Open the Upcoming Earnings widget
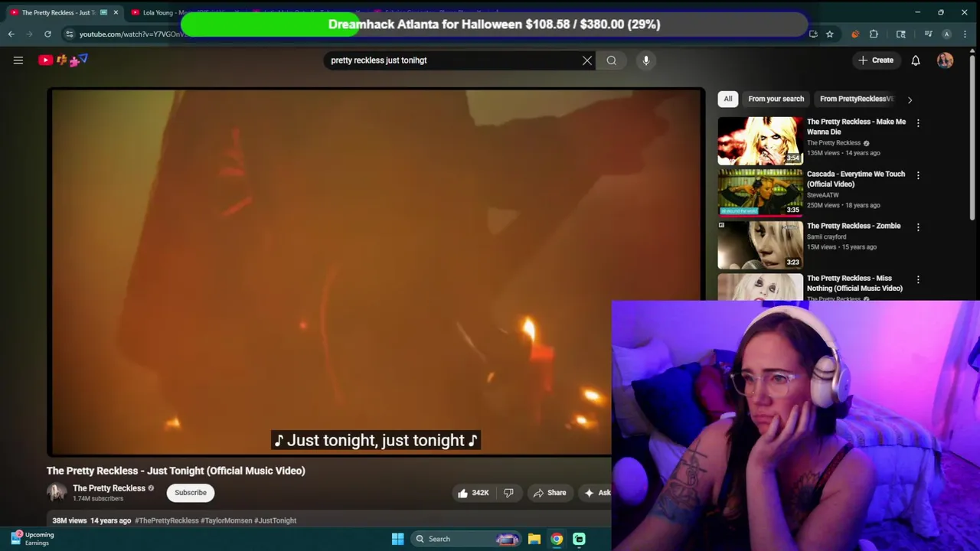This screenshot has width=980, height=551. 31,539
